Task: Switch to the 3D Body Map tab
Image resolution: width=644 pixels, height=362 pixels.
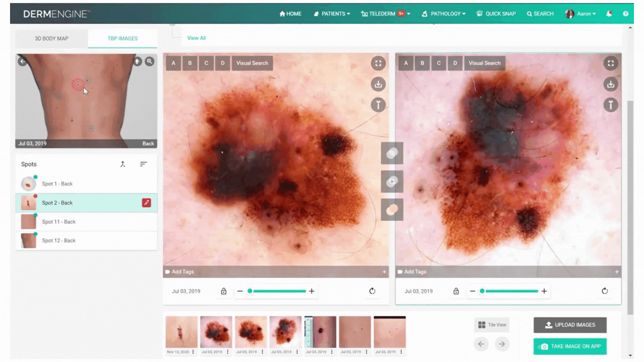Action: pos(51,39)
